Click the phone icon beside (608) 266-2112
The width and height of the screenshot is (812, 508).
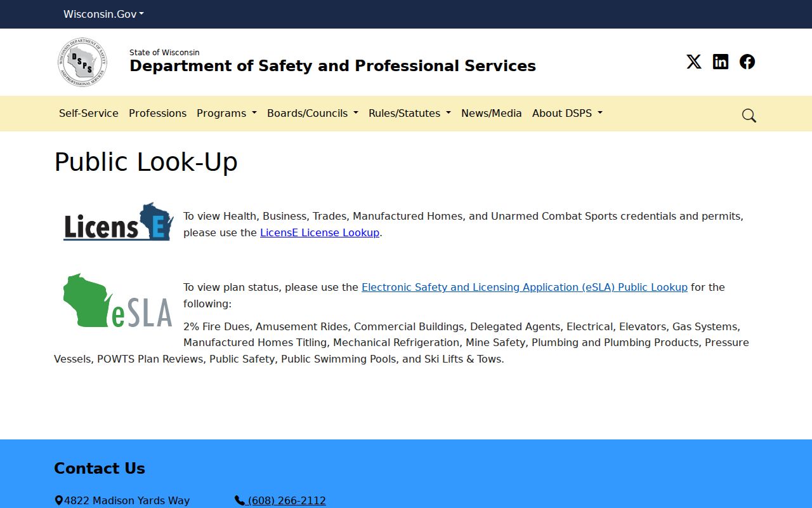tap(240, 500)
